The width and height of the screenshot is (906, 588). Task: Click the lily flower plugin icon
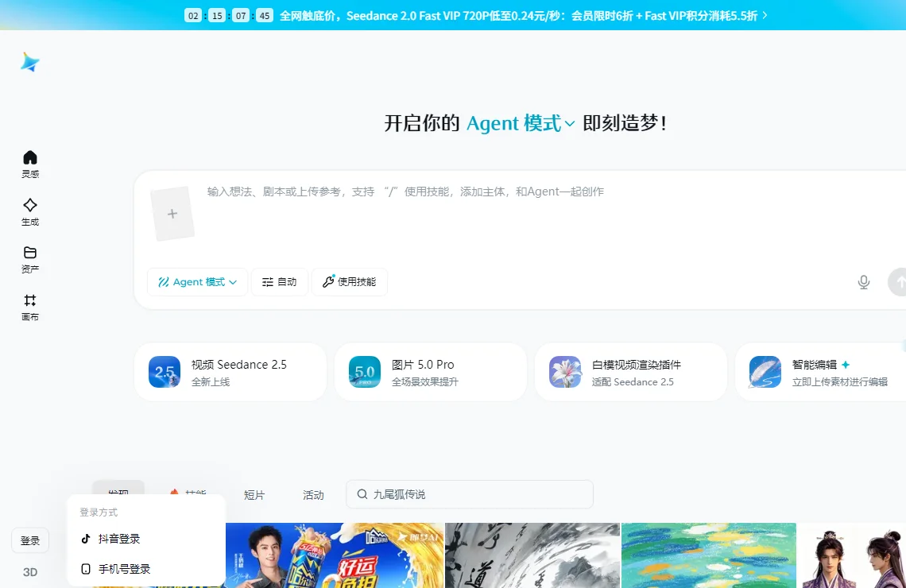tap(565, 372)
